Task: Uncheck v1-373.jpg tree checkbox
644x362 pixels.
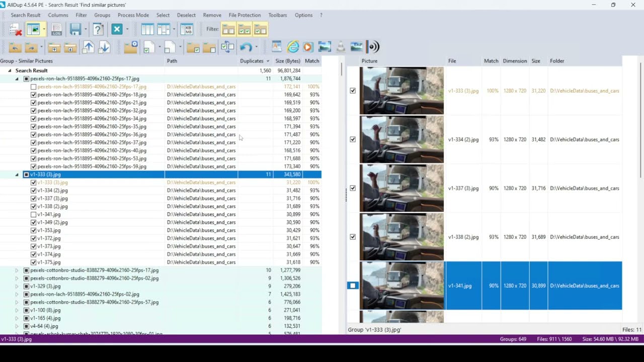Action: [x=33, y=246]
